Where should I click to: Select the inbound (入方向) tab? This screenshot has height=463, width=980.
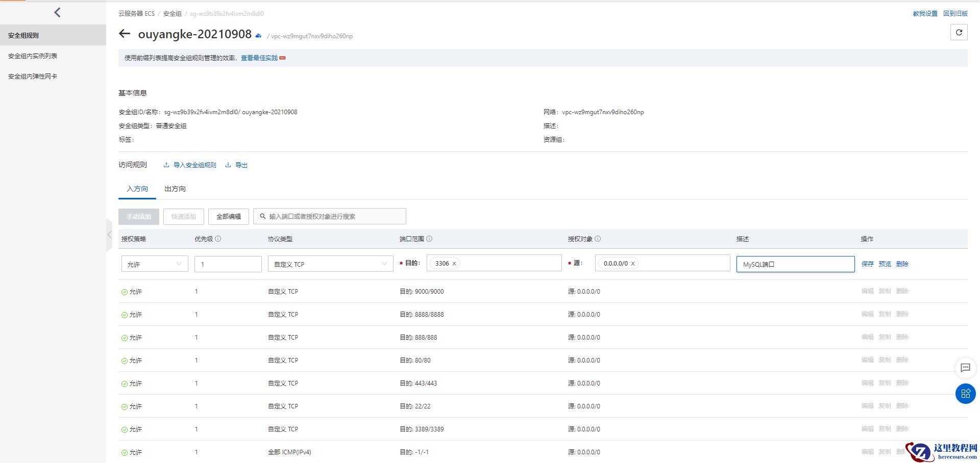(137, 189)
